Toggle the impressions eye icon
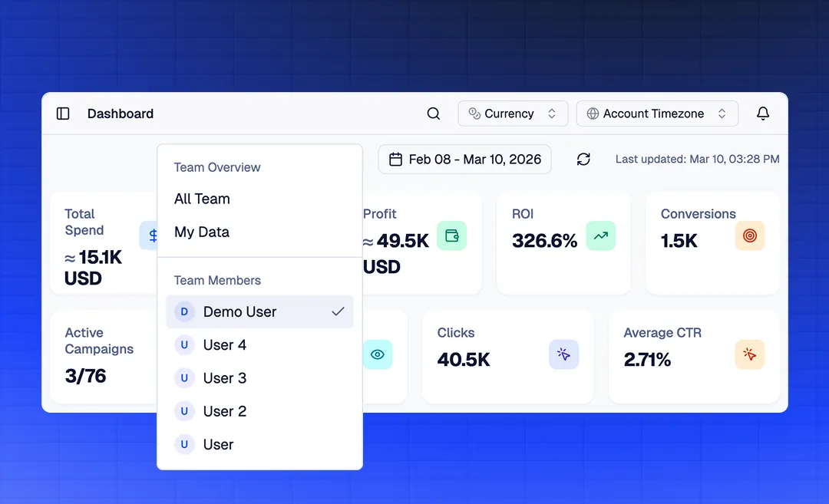The width and height of the screenshot is (829, 504). pos(377,354)
